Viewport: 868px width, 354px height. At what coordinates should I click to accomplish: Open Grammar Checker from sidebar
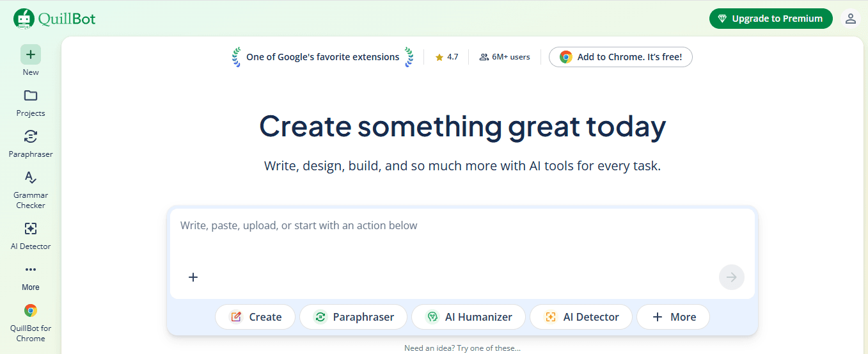[x=31, y=189]
